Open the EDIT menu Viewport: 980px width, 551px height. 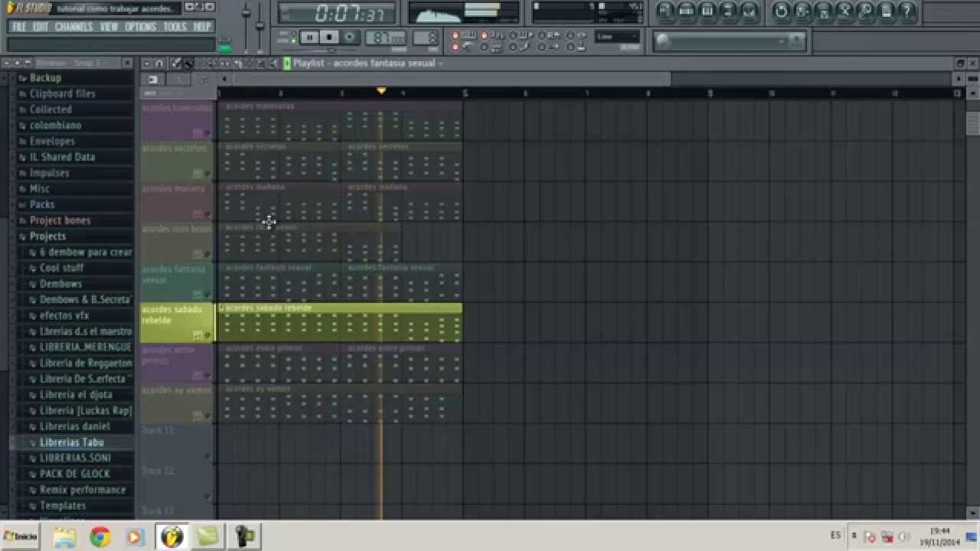(41, 27)
